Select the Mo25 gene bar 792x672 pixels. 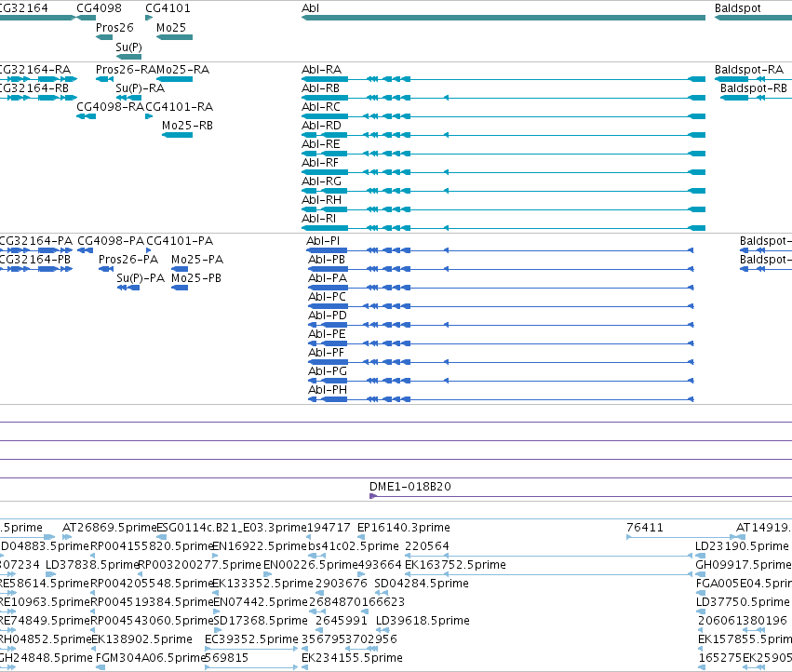coord(174,37)
